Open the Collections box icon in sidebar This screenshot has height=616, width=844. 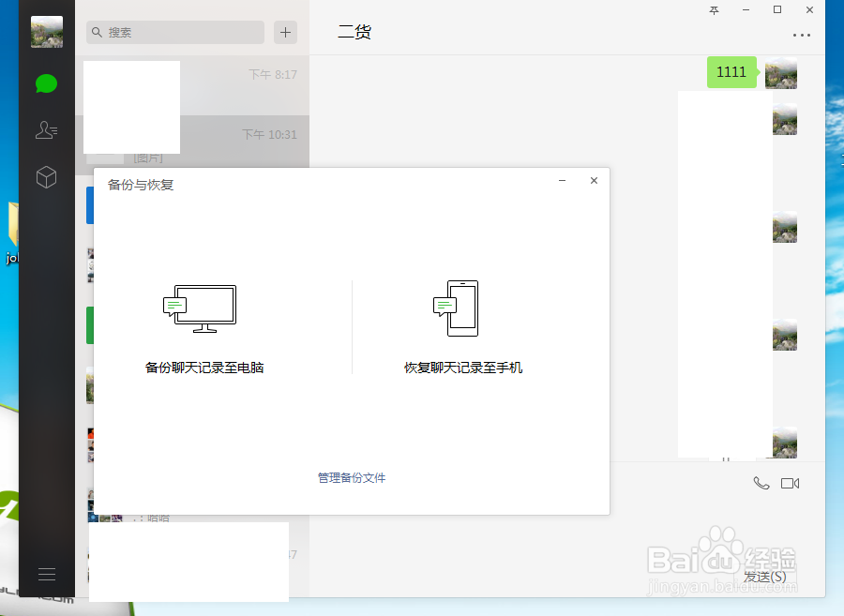(46, 177)
